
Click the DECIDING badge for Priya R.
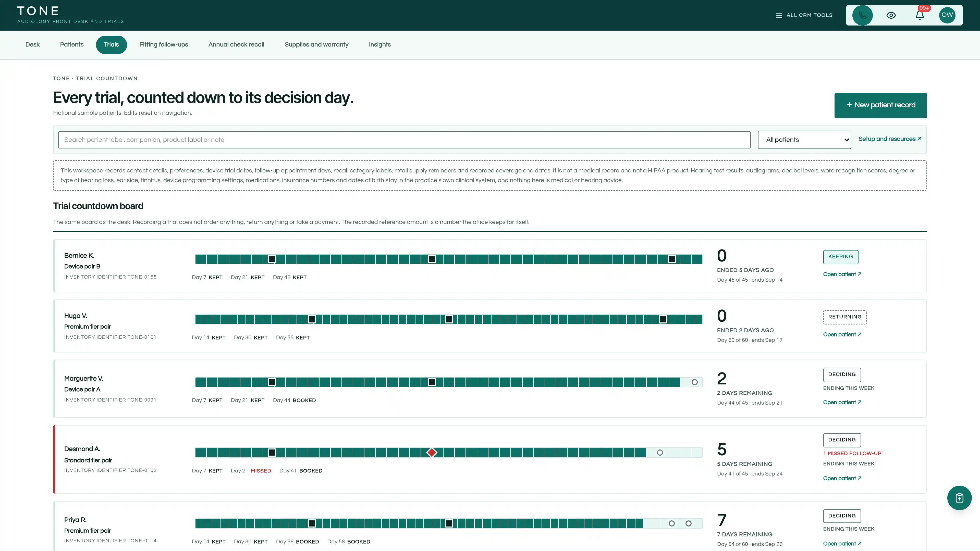pos(842,516)
